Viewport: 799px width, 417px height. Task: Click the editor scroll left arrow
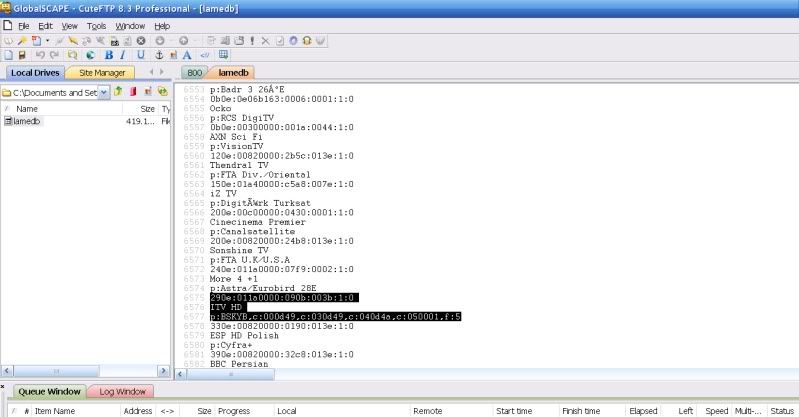(x=180, y=374)
